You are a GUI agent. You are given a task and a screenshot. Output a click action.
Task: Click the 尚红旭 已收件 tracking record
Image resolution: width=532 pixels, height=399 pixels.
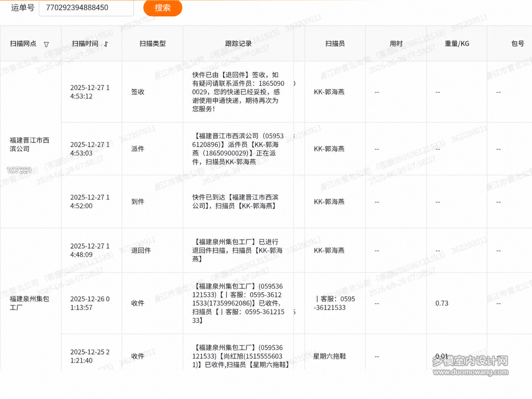[241, 356]
